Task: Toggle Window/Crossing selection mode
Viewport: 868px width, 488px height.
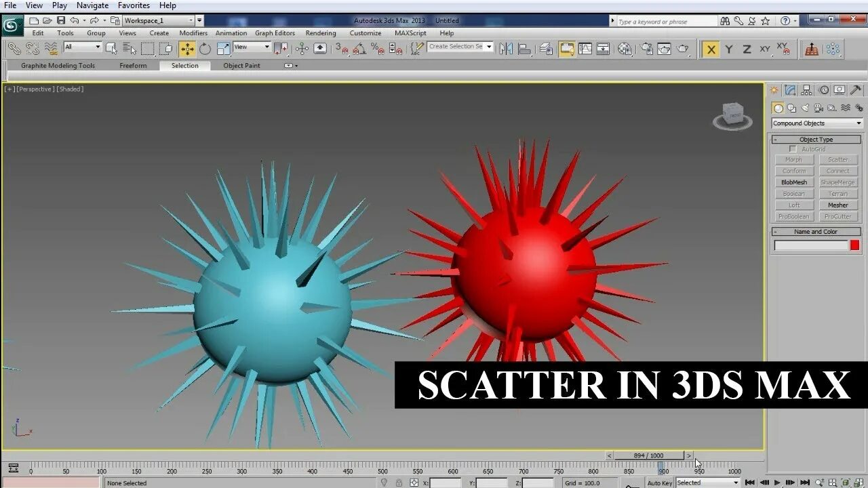Action: coord(165,49)
